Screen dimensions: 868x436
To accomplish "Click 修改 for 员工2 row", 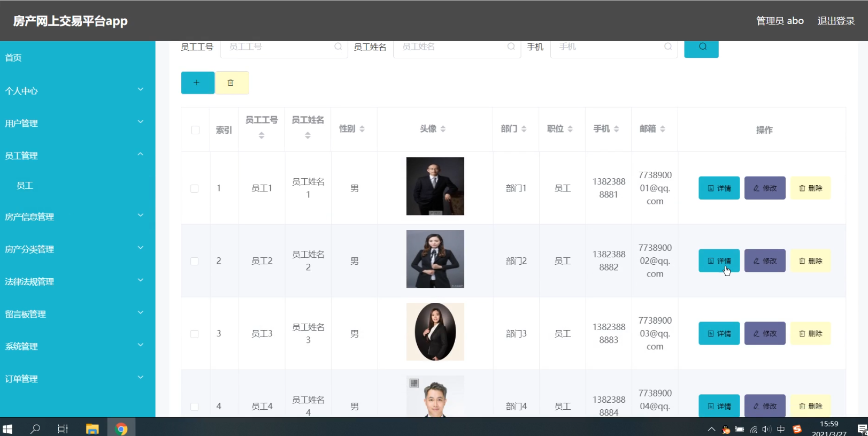I will click(765, 261).
